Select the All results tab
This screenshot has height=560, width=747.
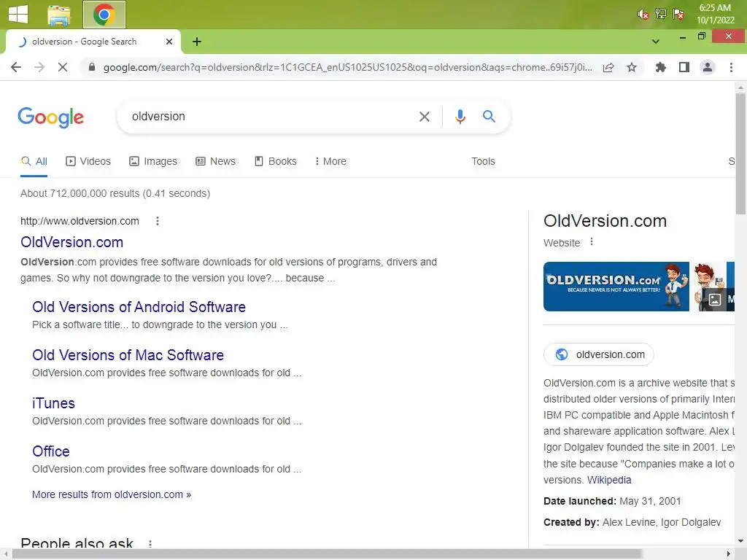pos(34,161)
